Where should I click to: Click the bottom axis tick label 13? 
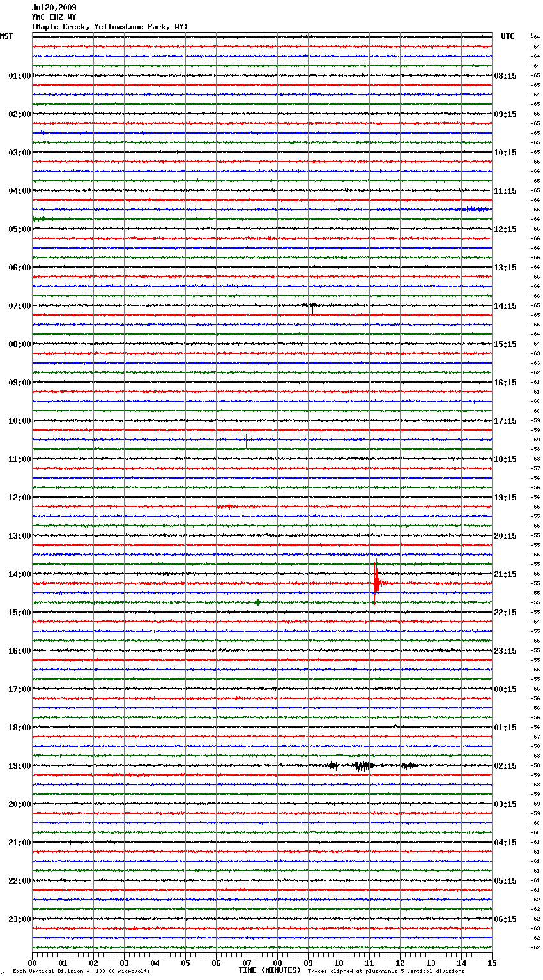pos(431,963)
